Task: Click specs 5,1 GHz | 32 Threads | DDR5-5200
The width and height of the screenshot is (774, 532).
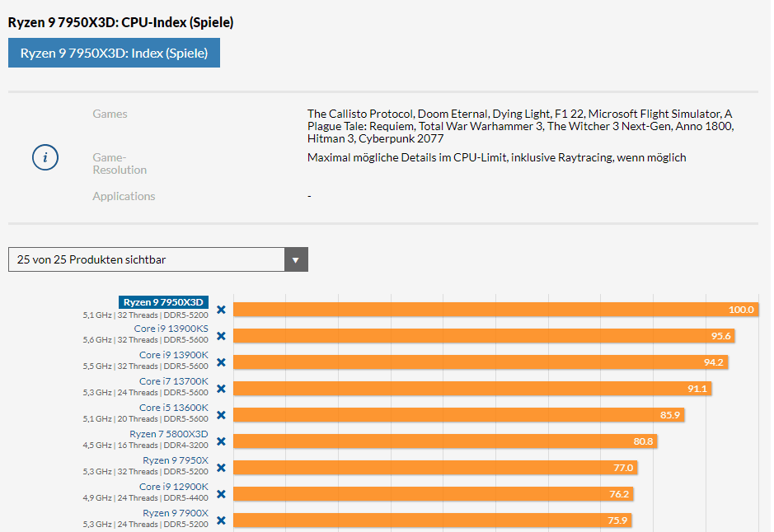Action: click(146, 315)
